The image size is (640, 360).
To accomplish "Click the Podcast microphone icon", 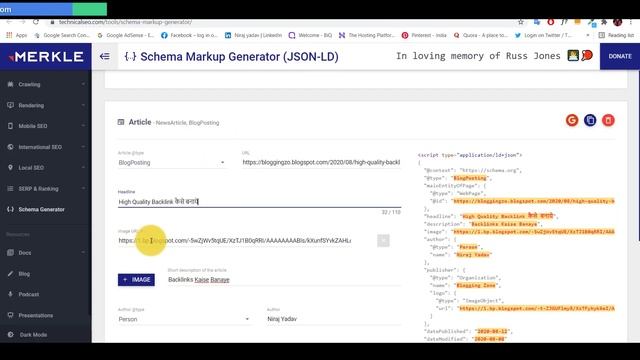I will tap(10, 294).
